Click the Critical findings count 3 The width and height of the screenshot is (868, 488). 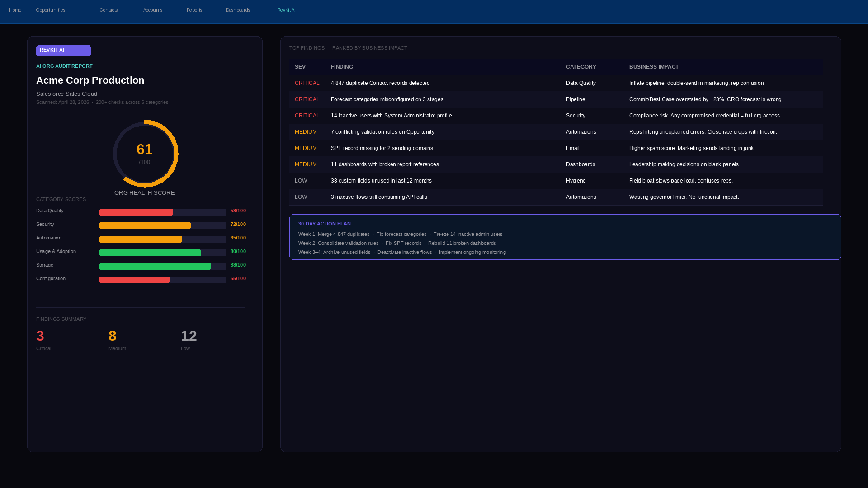coord(40,336)
